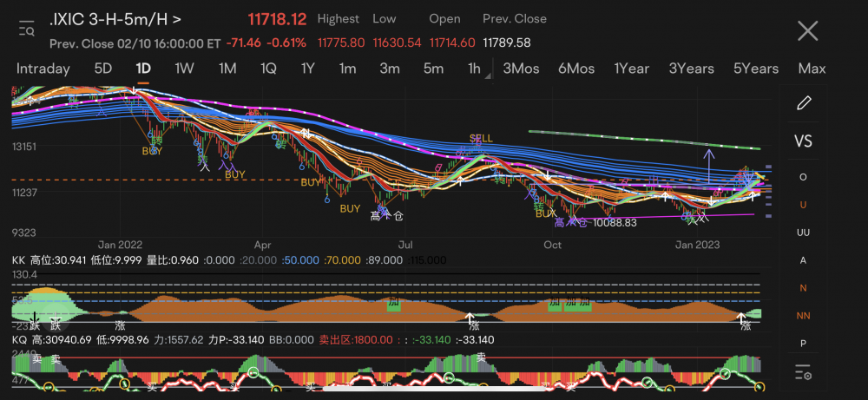Image resolution: width=868 pixels, height=400 pixels.
Task: Disable the orange U indicator
Action: [804, 205]
